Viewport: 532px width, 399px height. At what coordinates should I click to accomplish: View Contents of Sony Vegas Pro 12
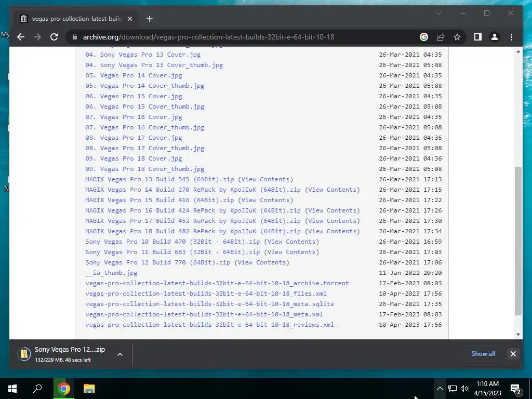pos(262,262)
